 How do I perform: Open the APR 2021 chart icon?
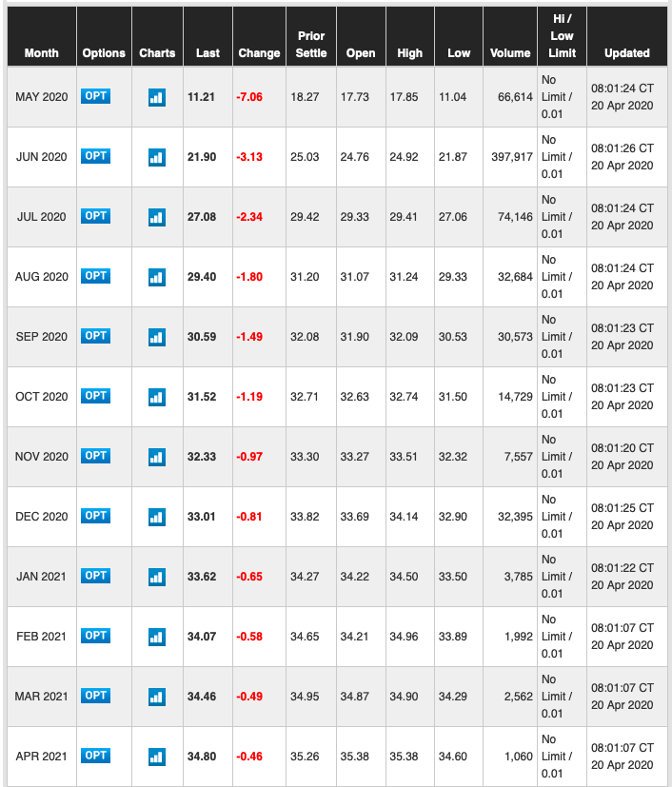point(157,757)
